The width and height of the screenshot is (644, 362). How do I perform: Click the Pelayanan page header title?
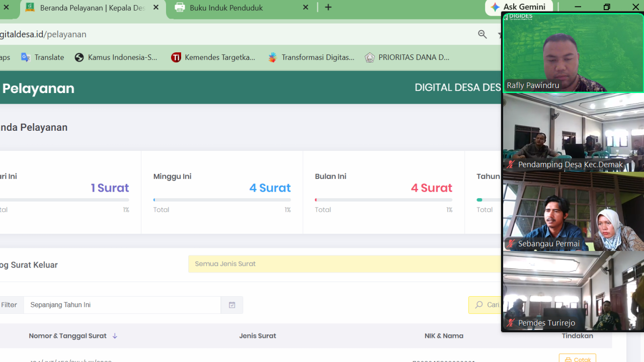point(38,88)
